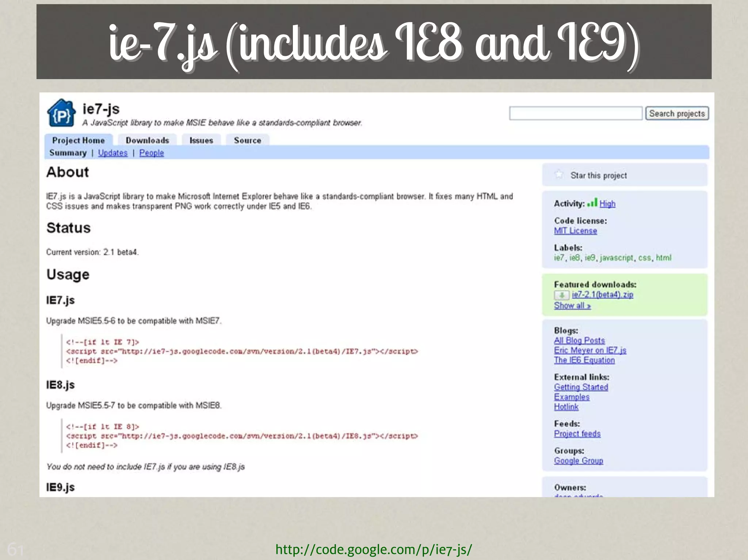
Task: Open the People link
Action: 152,153
